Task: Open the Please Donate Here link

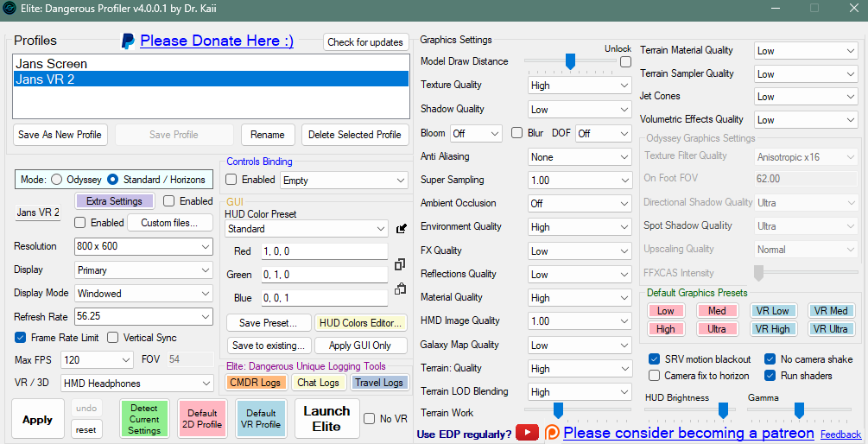Action: (217, 41)
